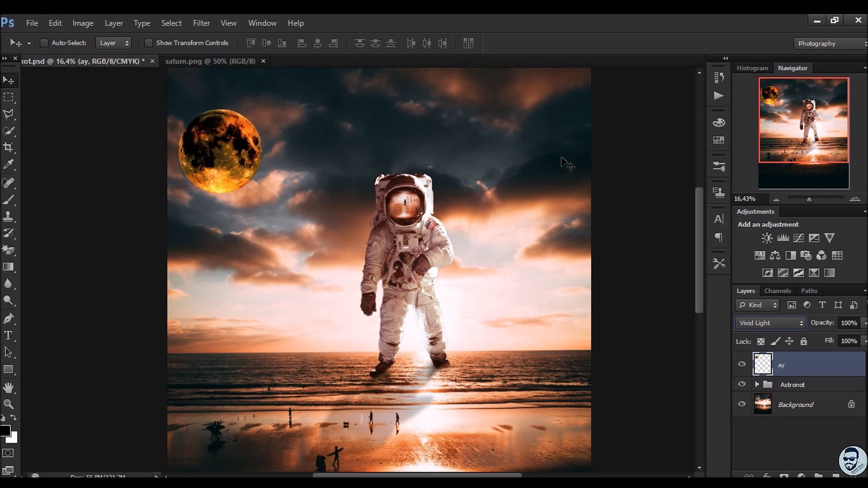Open the Filter menu
The height and width of the screenshot is (488, 868).
[201, 23]
